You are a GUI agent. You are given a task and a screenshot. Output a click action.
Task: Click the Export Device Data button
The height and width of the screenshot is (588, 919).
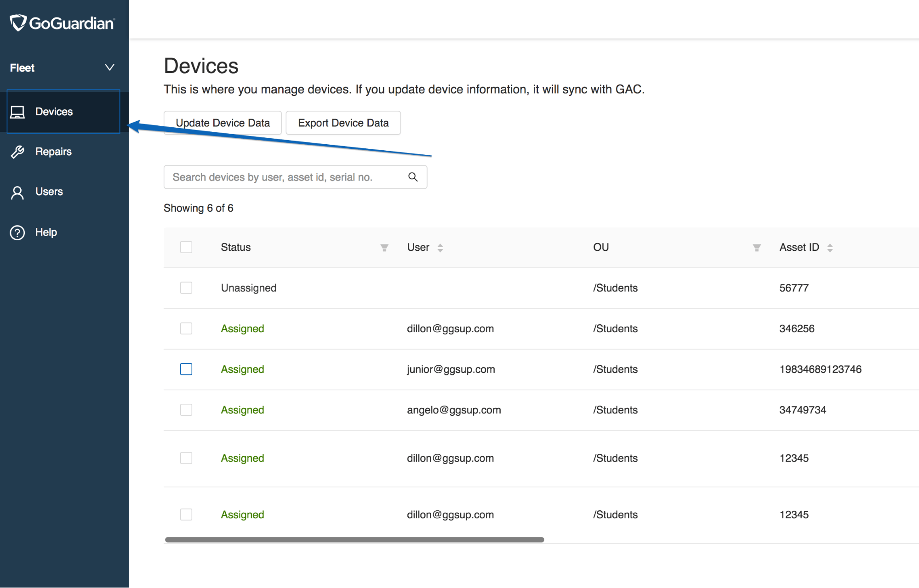tap(343, 123)
